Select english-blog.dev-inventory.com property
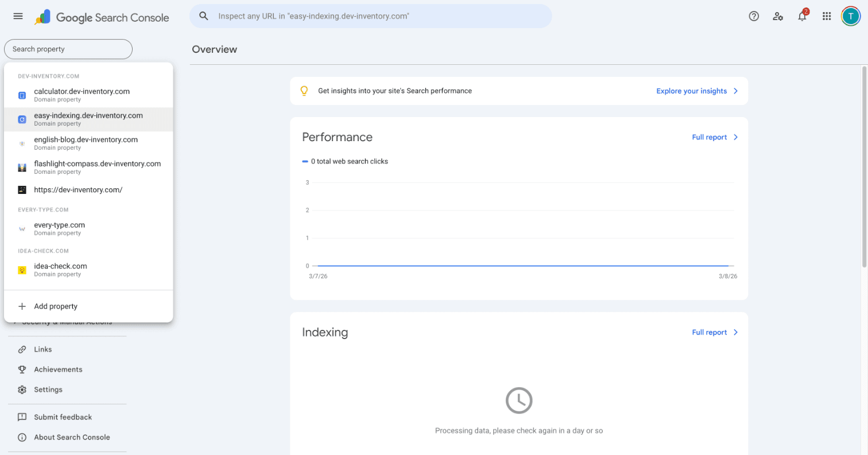The width and height of the screenshot is (868, 455). click(x=86, y=143)
